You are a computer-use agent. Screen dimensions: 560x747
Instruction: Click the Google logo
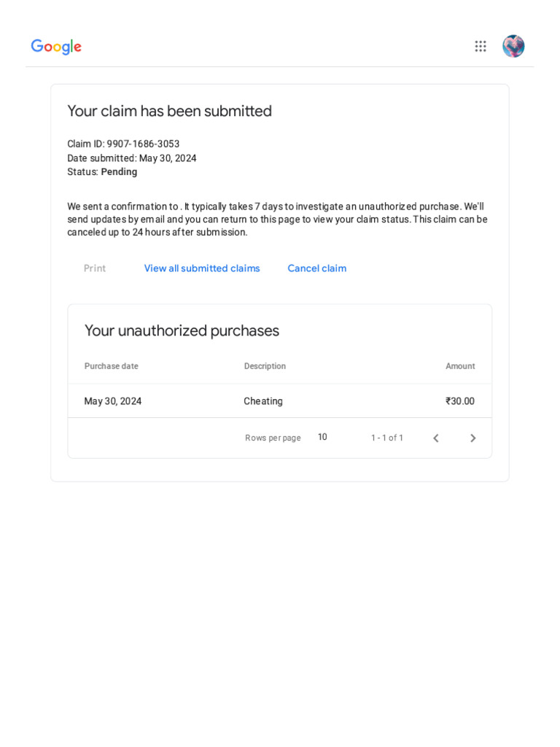[x=56, y=47]
